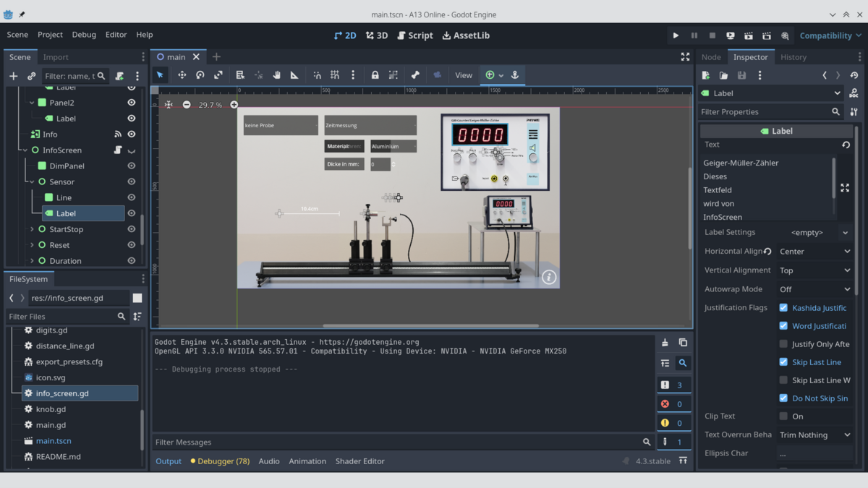Click the Add Child Node plus icon
The image size is (868, 488).
pyautogui.click(x=13, y=76)
